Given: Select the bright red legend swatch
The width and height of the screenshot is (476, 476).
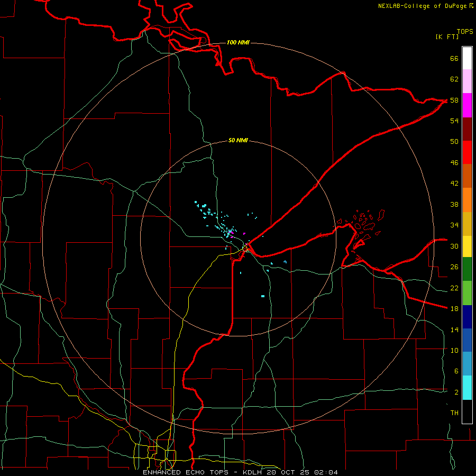Looking at the screenshot, I should (467, 152).
